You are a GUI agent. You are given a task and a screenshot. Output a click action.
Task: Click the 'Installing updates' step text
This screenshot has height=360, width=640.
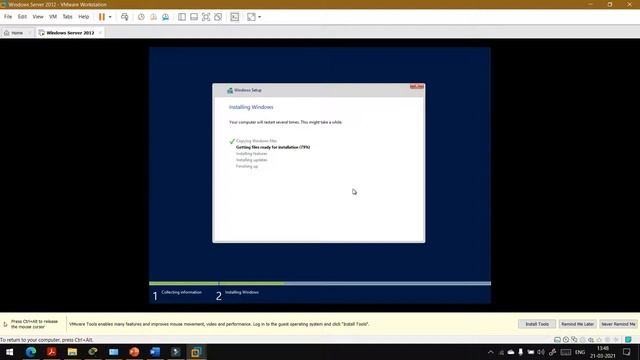251,160
